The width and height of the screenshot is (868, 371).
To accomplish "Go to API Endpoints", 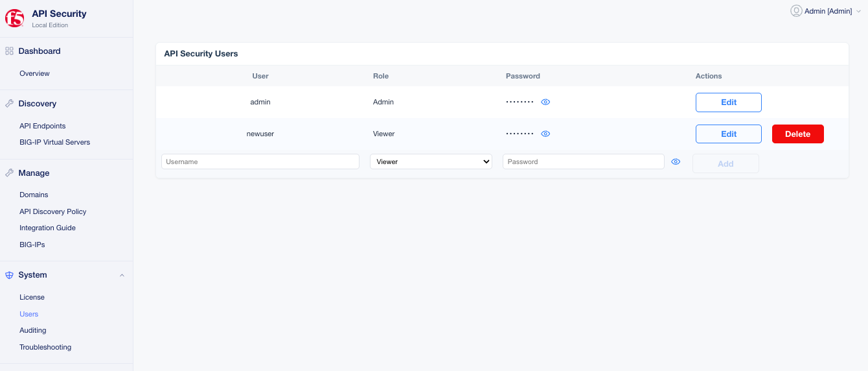I will pos(43,126).
